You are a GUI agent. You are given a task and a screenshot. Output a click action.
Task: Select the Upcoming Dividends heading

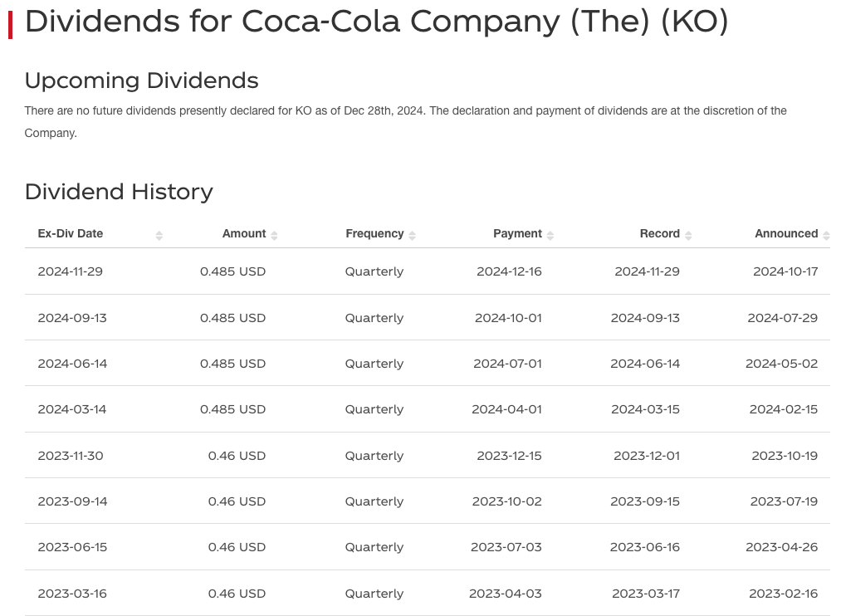pyautogui.click(x=142, y=81)
